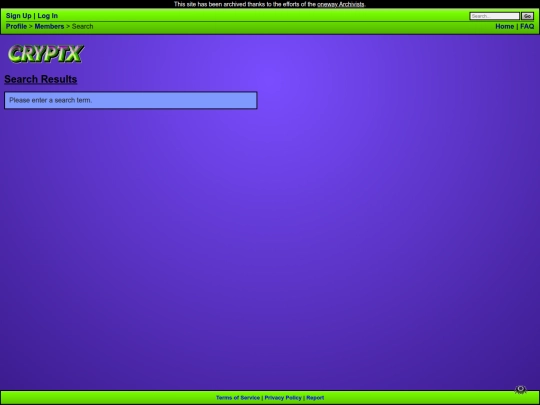Go to Members in breadcrumb
540x405 pixels.
click(49, 27)
